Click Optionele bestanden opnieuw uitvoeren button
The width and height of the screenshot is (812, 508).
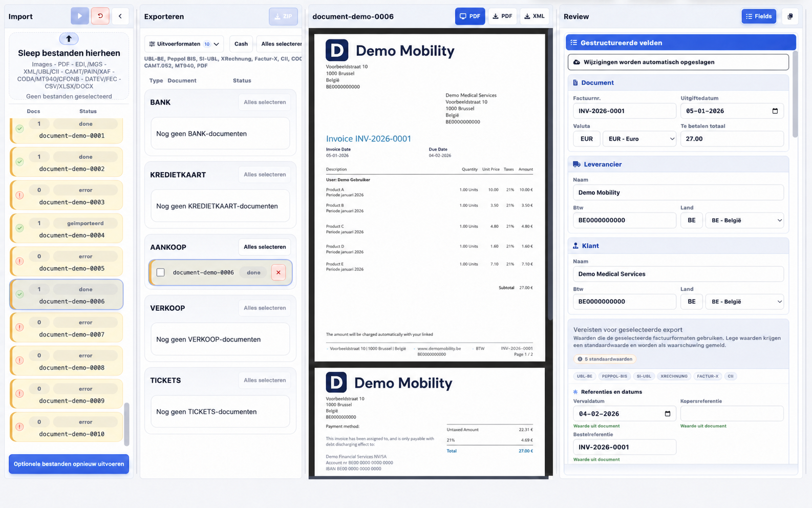pyautogui.click(x=69, y=464)
